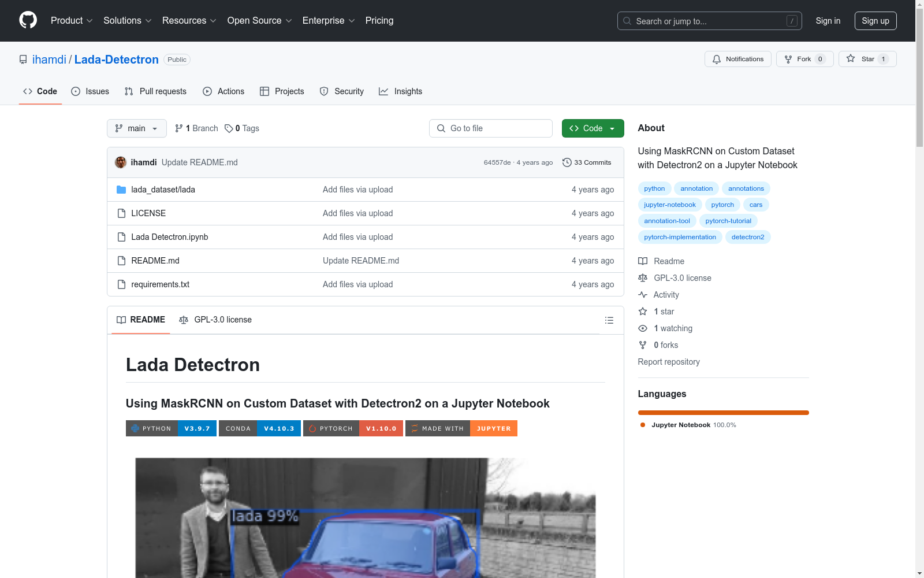Viewport: 924px width, 578px height.
Task: Open the Projects tab
Action: click(x=282, y=91)
